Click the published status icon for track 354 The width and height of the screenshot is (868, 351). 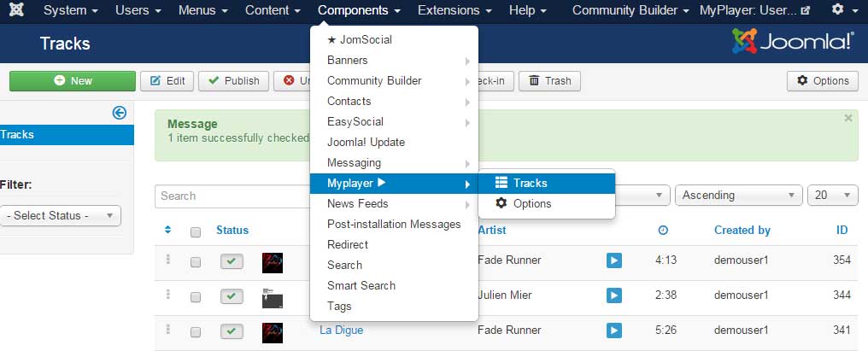232,261
